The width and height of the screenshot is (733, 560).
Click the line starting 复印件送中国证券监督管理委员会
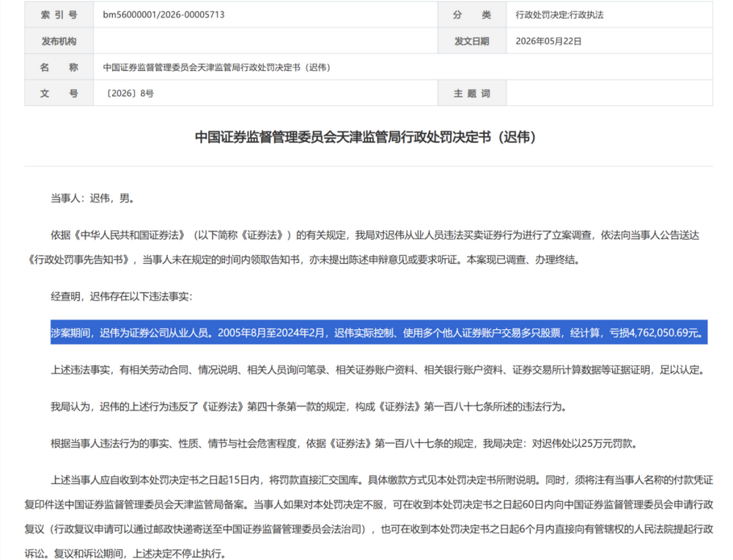click(369, 504)
